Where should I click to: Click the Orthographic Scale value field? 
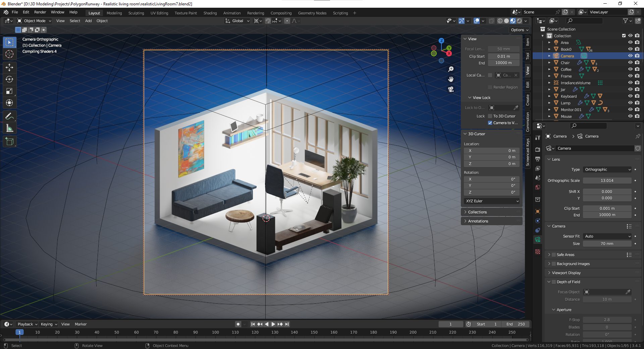607,181
